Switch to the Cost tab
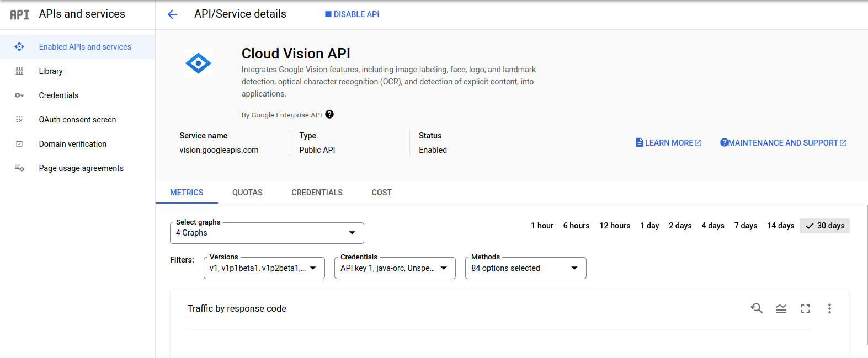Screen dimensions: 868x358 pyautogui.click(x=381, y=193)
